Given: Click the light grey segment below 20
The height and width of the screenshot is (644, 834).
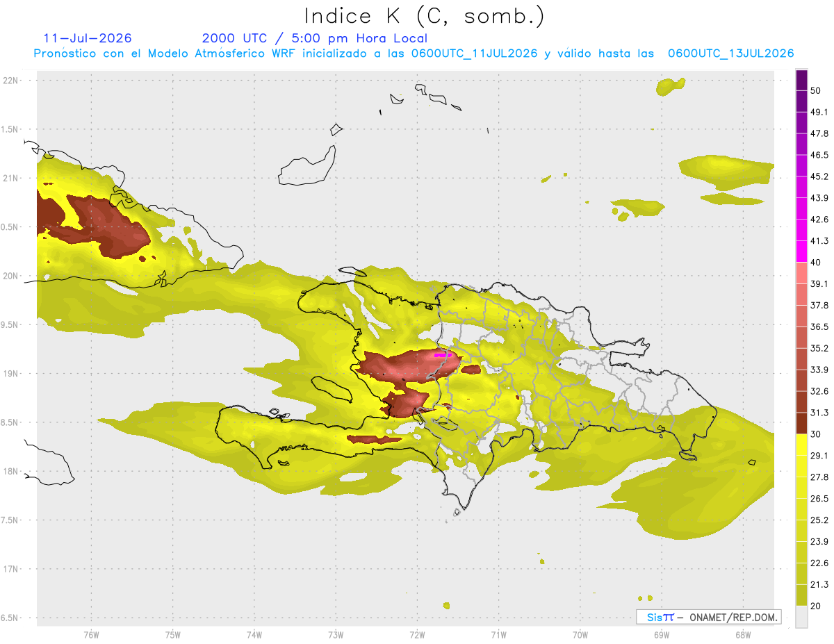Looking at the screenshot, I should [801, 616].
